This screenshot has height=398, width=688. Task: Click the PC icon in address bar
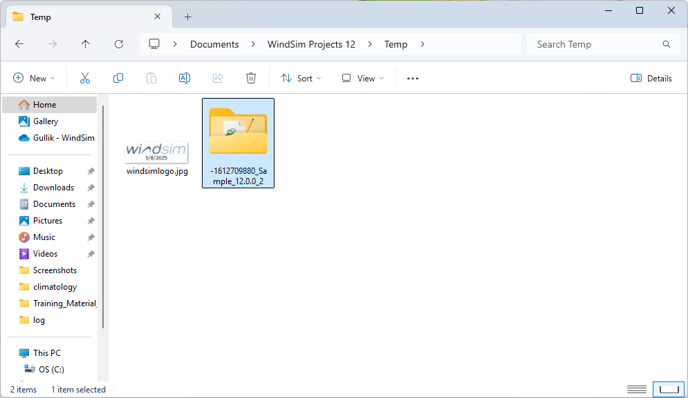click(154, 44)
